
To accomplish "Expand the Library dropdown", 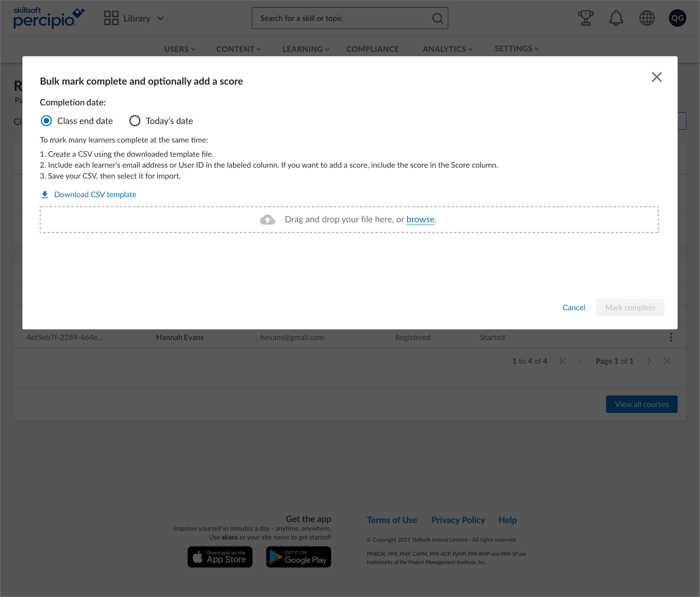I will 160,18.
